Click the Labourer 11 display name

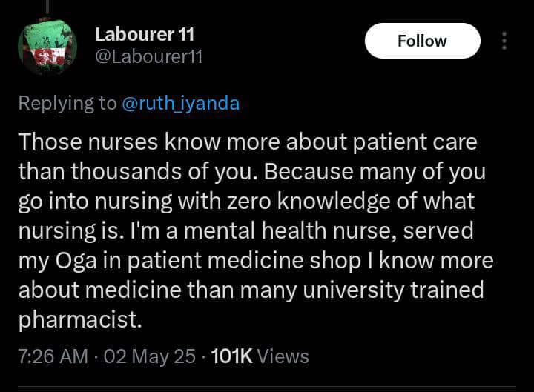click(145, 34)
